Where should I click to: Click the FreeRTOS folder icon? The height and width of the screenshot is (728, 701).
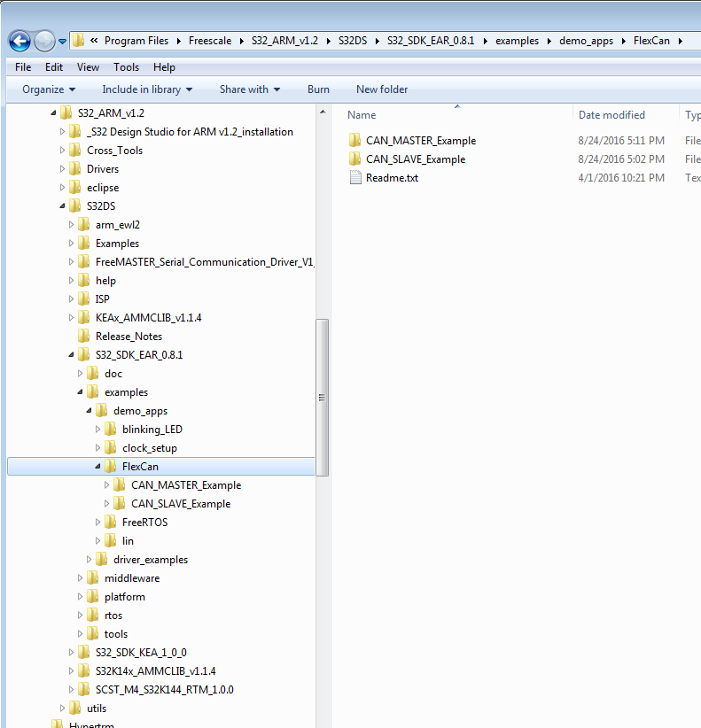(x=111, y=522)
